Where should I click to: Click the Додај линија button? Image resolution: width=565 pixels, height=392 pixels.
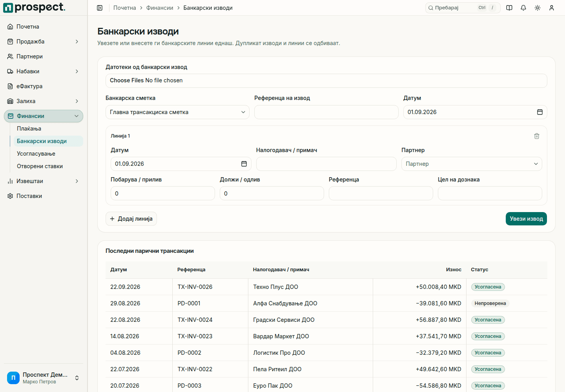[131, 219]
